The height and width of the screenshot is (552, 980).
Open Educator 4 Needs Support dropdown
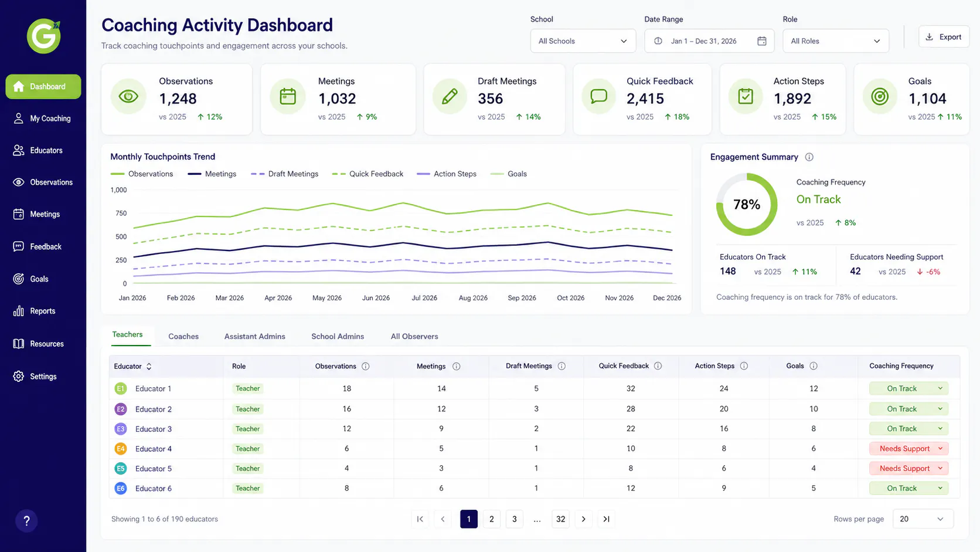pos(909,449)
